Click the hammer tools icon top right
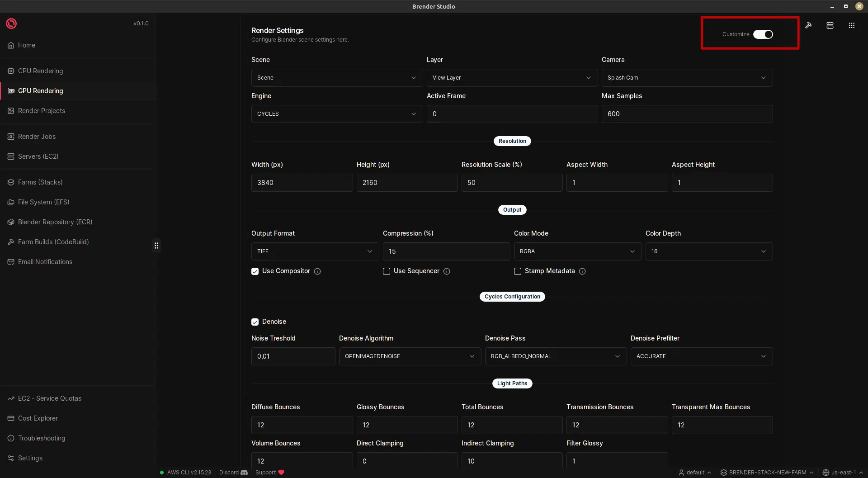868x478 pixels. (809, 25)
